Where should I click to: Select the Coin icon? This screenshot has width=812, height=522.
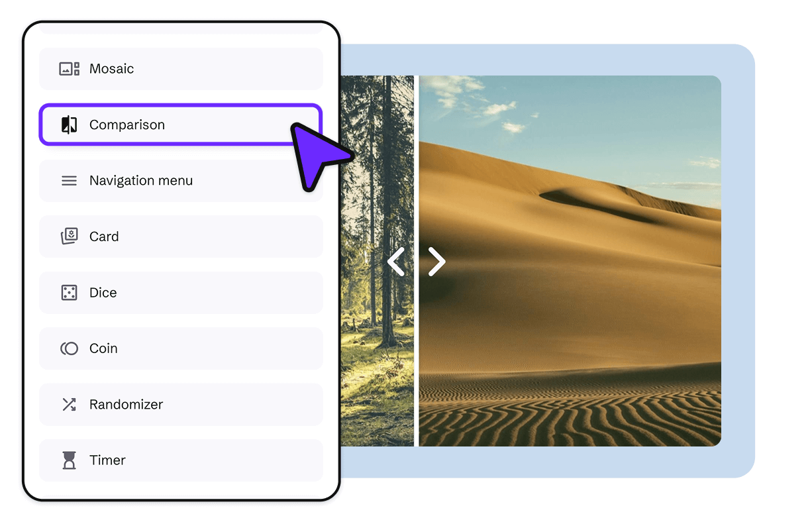point(69,348)
